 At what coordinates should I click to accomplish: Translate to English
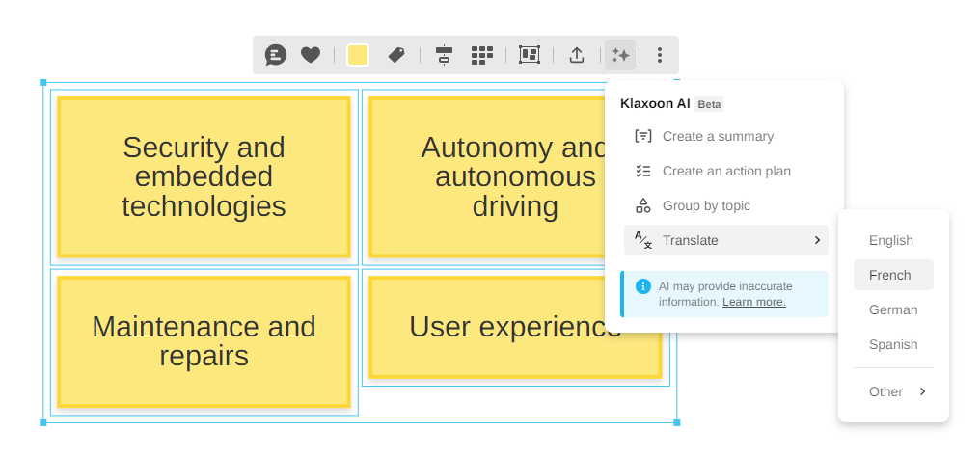click(x=890, y=241)
